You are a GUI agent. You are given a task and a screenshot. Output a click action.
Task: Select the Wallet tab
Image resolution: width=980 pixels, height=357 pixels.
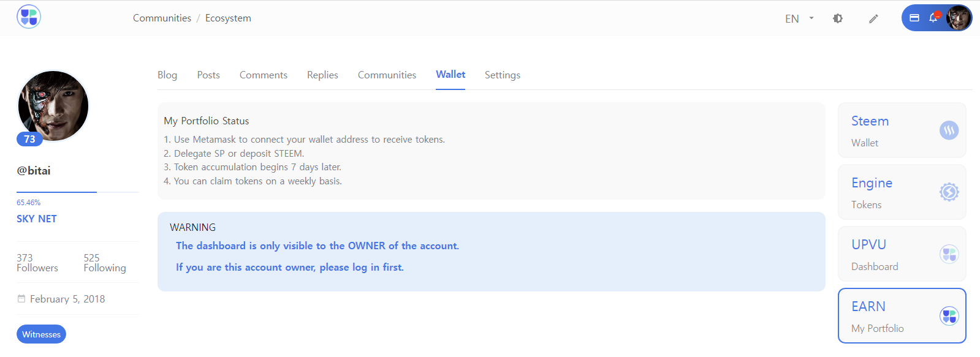[x=450, y=74]
